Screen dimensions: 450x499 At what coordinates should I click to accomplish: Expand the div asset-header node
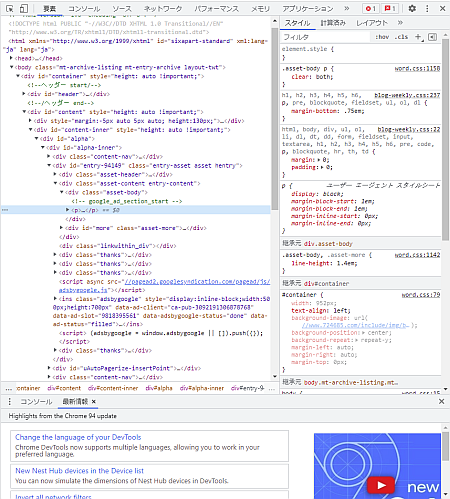click(x=55, y=174)
